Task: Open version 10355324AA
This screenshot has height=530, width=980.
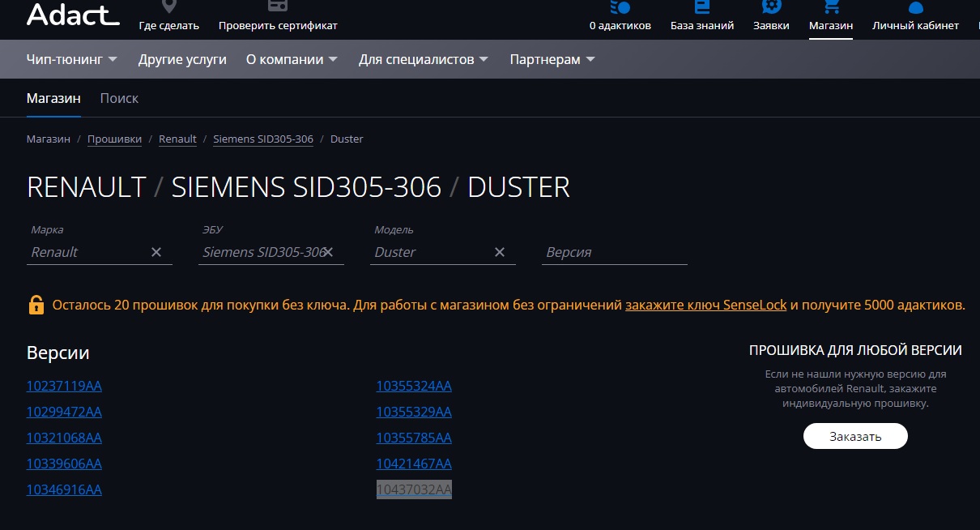Action: 414,386
